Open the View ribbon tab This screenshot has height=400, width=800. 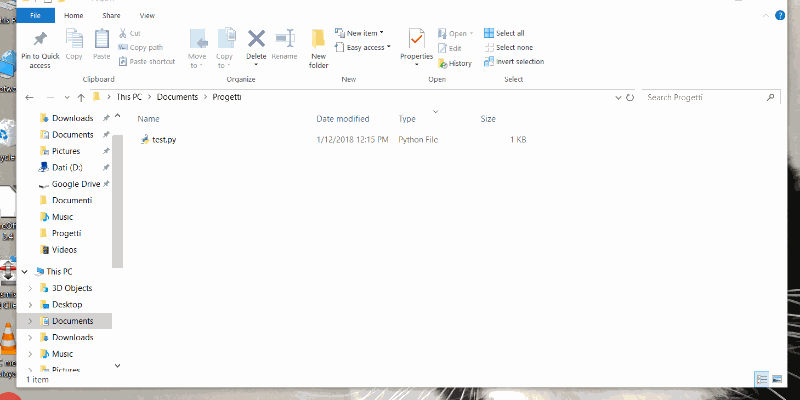tap(147, 16)
